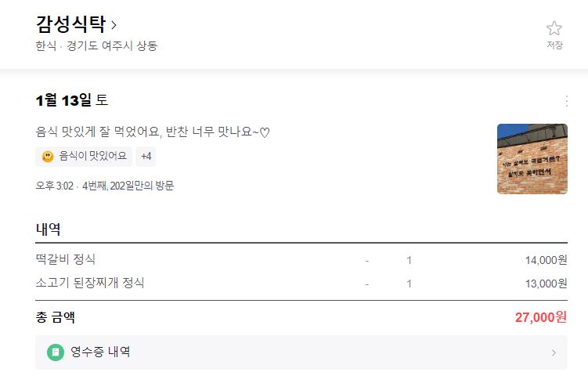Click the smiley emoji on the review tag
This screenshot has height=383, width=588.
click(x=48, y=157)
